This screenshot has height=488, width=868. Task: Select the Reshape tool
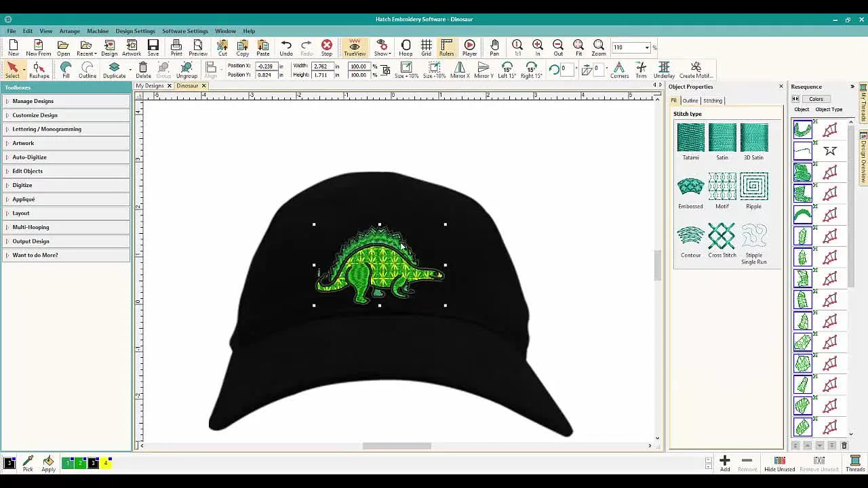39,70
